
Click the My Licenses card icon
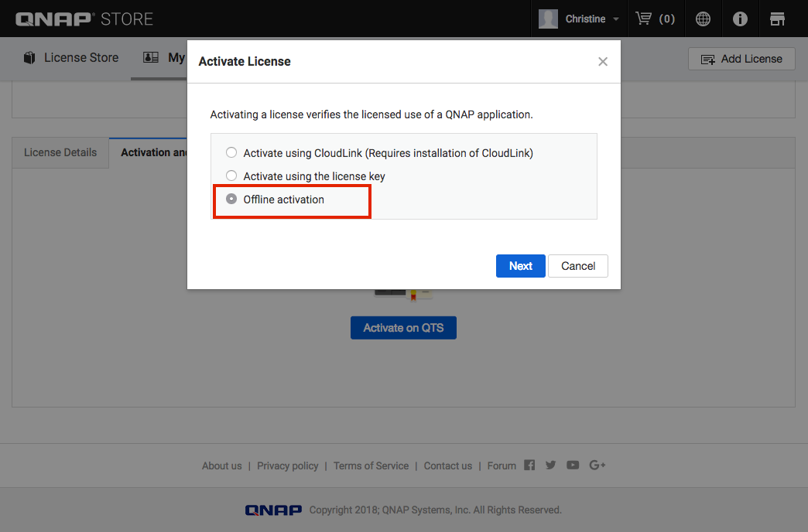click(150, 57)
